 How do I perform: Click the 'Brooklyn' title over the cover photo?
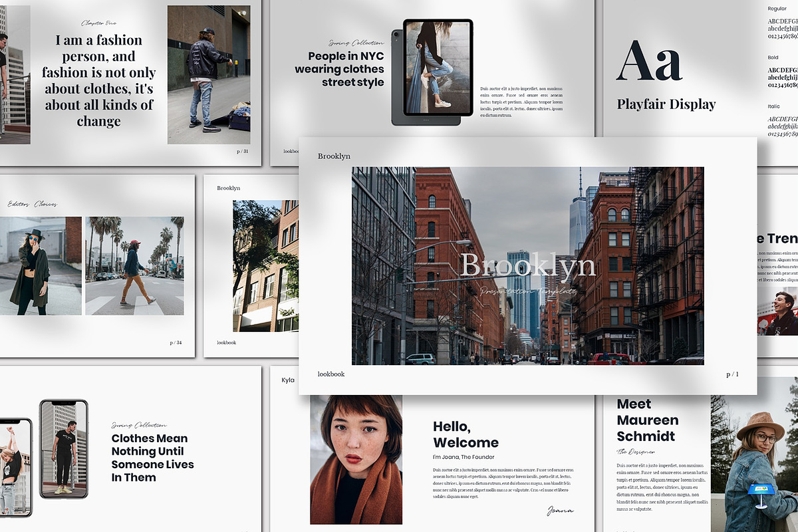[527, 265]
